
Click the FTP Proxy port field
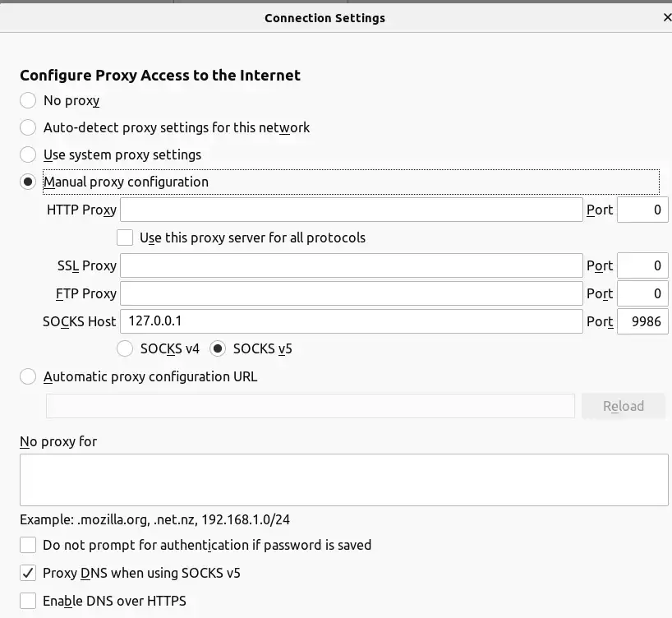642,293
